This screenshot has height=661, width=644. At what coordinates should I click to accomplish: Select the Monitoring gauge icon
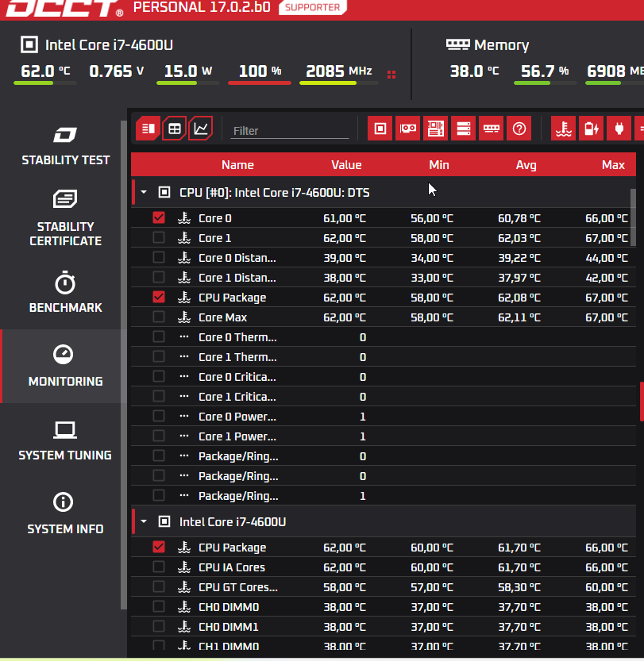[64, 354]
